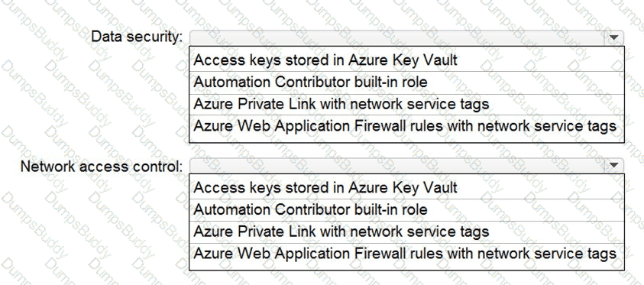The image size is (644, 285).
Task: Set Data security to Private Link with service tags
Action: click(406, 105)
